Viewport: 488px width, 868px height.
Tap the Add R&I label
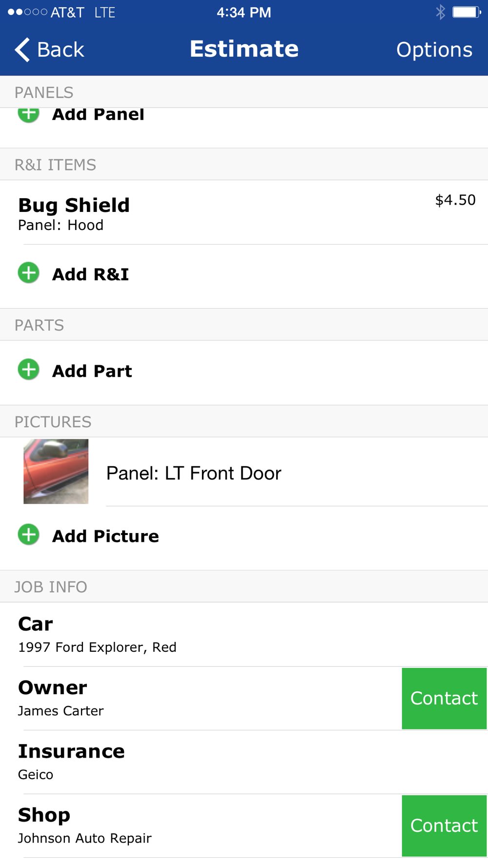[x=91, y=274]
